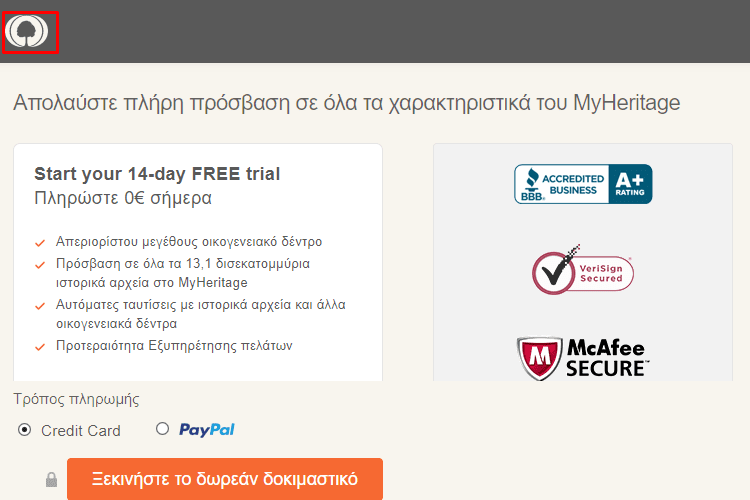750x500 pixels.
Task: Click the 'Προτεραιότητα Εξυπηρέτησης πελάτων' feature item
Action: click(174, 345)
